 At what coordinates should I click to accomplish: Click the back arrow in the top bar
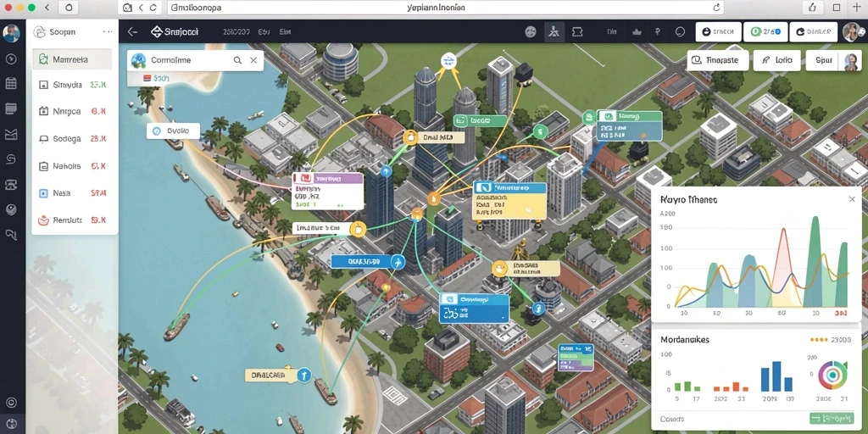click(132, 32)
